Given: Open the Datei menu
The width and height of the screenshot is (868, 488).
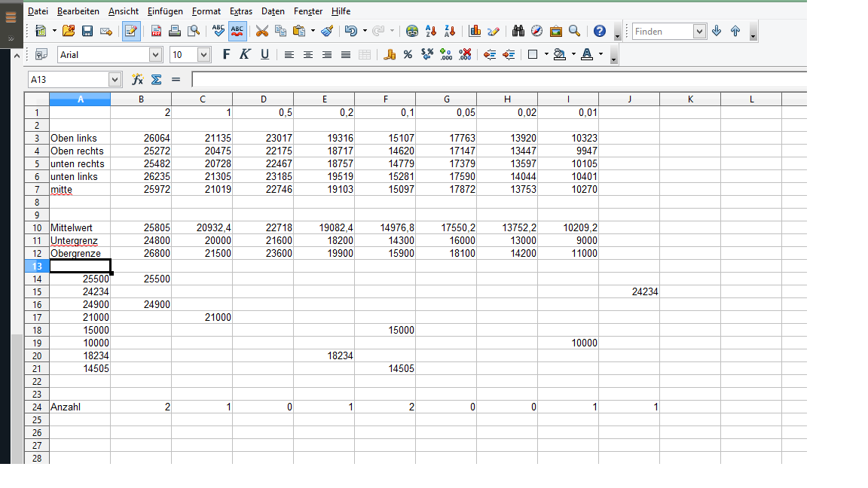Looking at the screenshot, I should point(38,11).
